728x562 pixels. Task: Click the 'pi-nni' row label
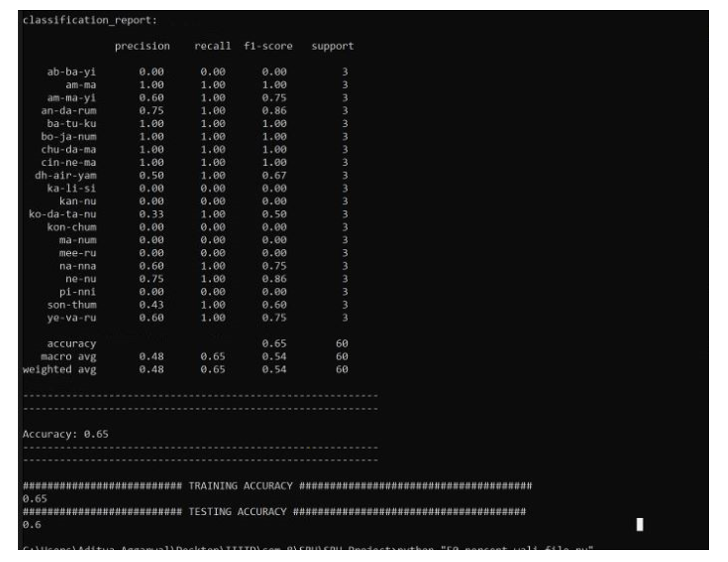pyautogui.click(x=78, y=292)
